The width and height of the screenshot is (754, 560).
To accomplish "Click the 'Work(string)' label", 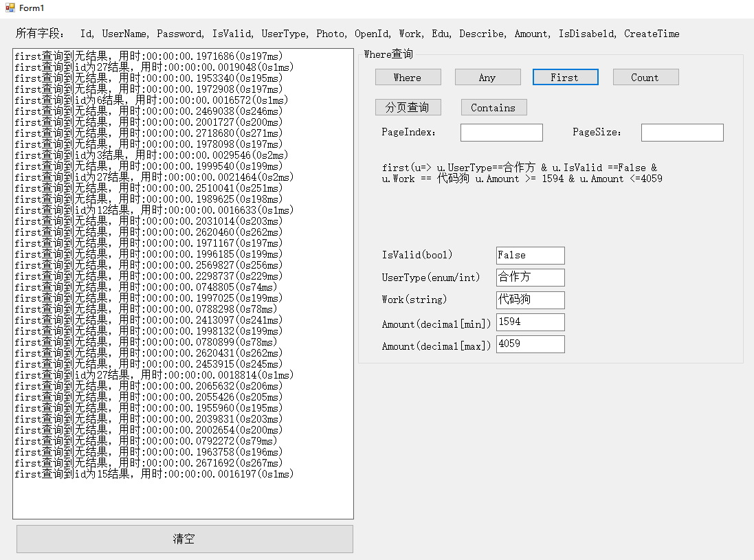I will coord(414,300).
